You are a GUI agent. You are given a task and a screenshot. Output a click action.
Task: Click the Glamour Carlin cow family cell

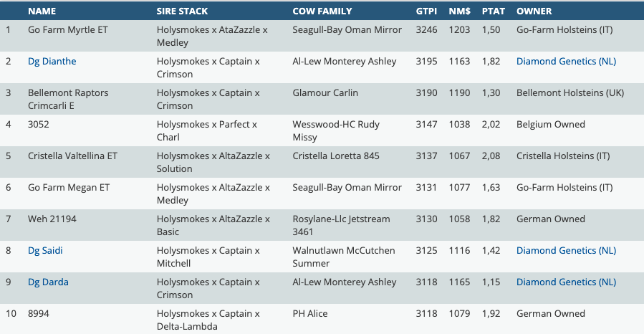[325, 93]
